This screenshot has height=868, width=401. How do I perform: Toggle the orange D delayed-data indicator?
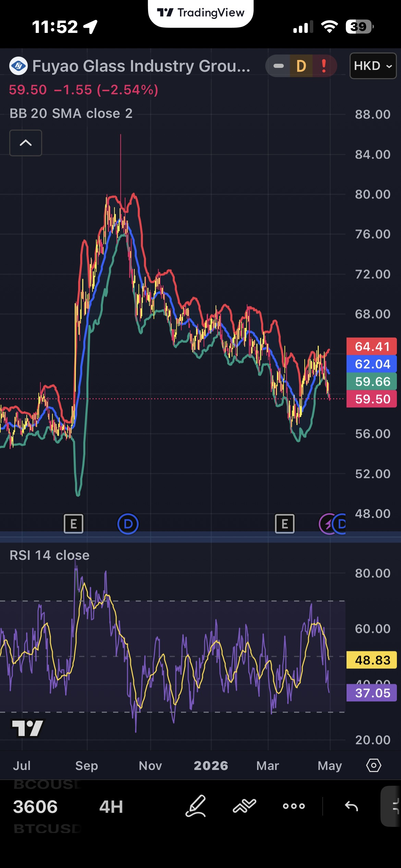point(301,66)
